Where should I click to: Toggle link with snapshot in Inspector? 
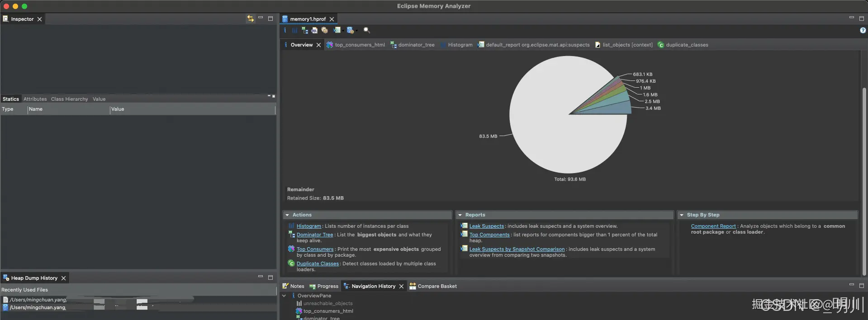point(250,19)
